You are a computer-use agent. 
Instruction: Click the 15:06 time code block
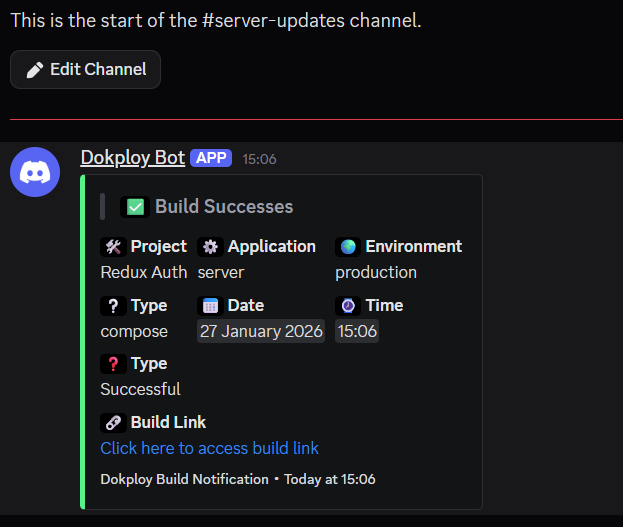coord(357,331)
